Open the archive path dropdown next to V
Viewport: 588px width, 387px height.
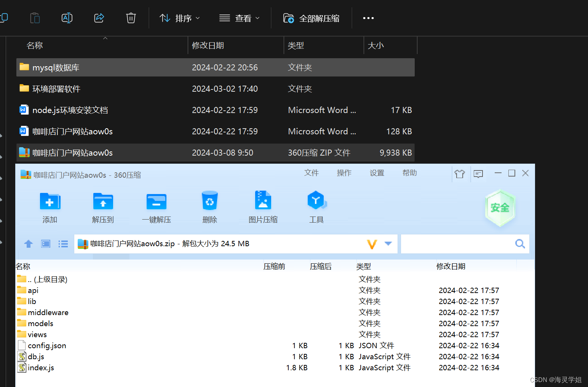(388, 244)
